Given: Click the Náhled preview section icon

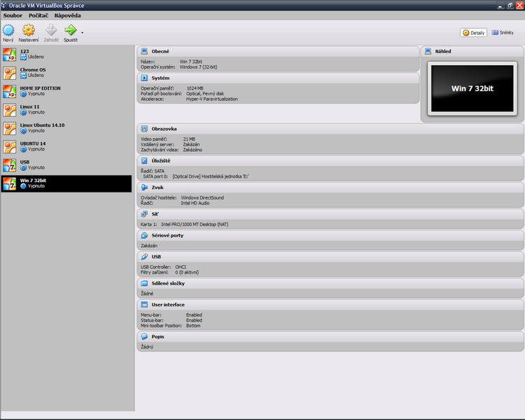Looking at the screenshot, I should pos(428,51).
